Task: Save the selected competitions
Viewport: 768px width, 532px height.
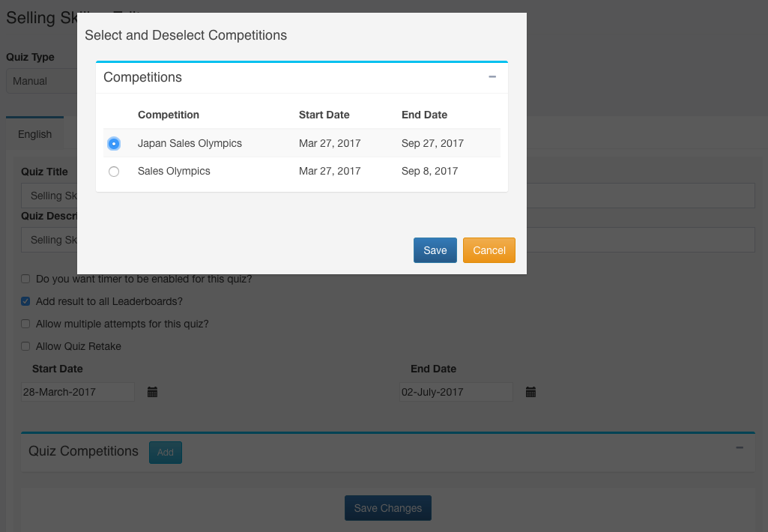Action: point(435,250)
